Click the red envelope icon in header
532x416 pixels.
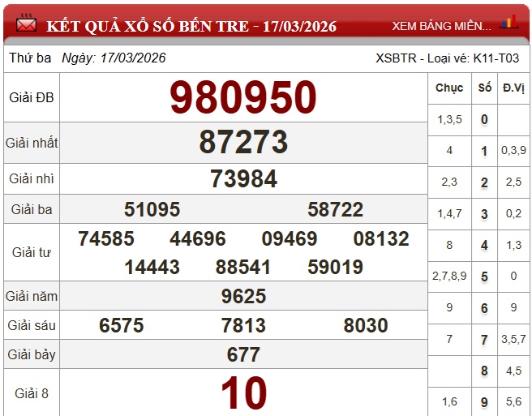pyautogui.click(x=26, y=24)
